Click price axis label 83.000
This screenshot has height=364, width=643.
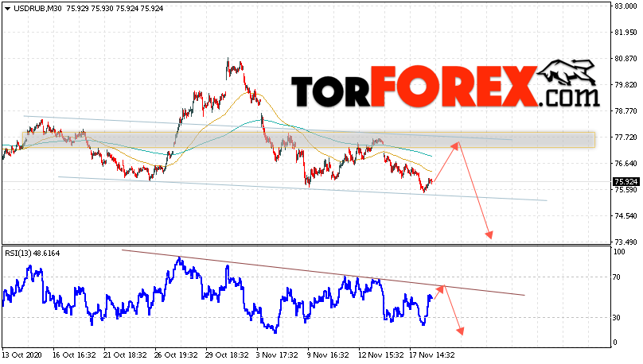[x=625, y=6]
